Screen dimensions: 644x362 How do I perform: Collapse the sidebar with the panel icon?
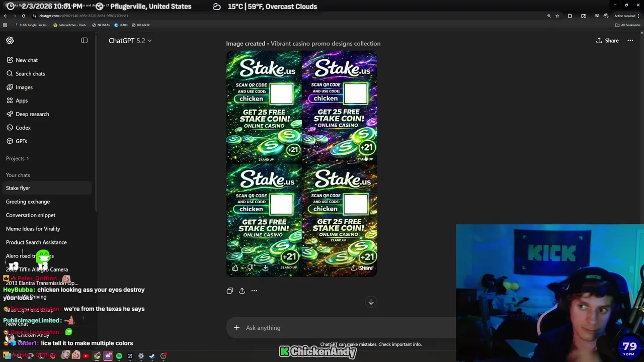click(85, 41)
